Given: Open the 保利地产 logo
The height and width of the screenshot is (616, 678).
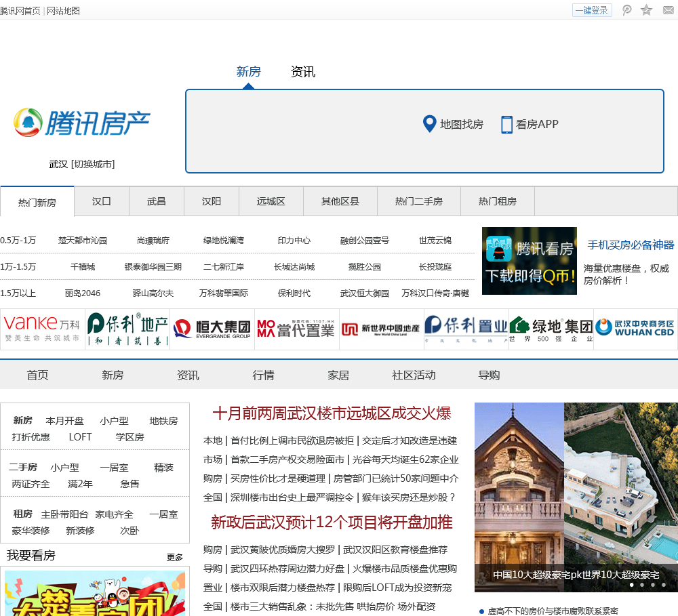Looking at the screenshot, I should click(x=127, y=329).
